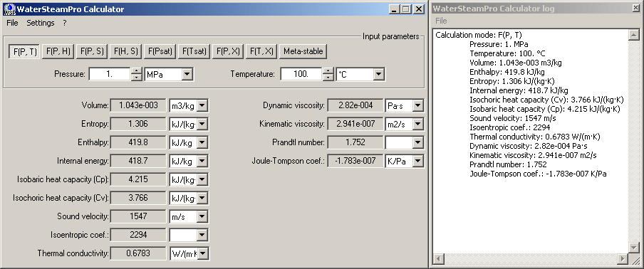The width and height of the screenshot is (644, 269).
Task: Click the Joule-Tompson value -1.783e-007 field
Action: (355, 161)
